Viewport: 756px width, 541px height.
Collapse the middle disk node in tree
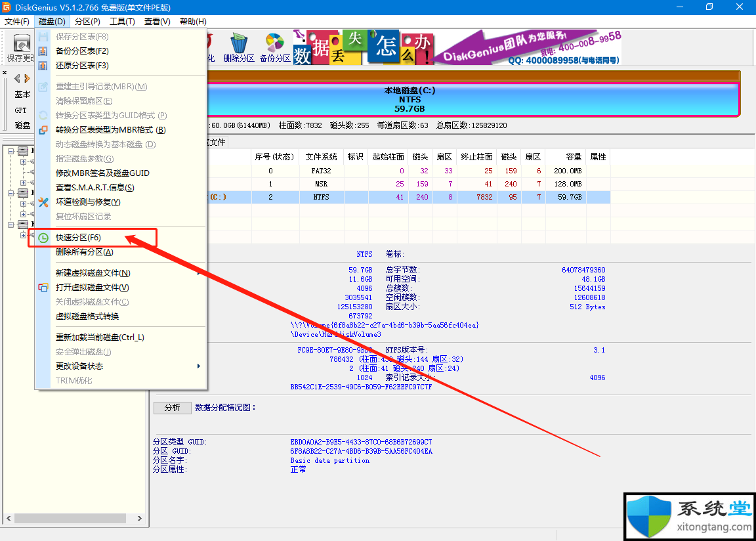tap(10, 193)
